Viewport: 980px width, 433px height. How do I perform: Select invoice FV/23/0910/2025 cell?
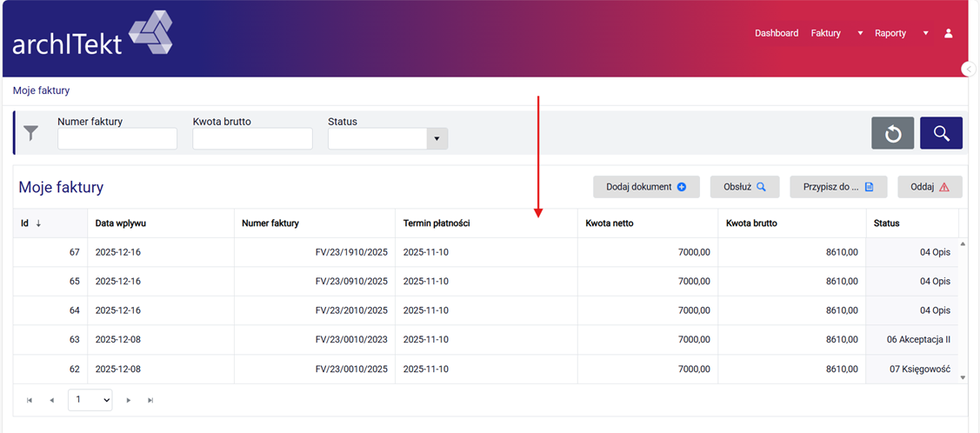coord(315,281)
